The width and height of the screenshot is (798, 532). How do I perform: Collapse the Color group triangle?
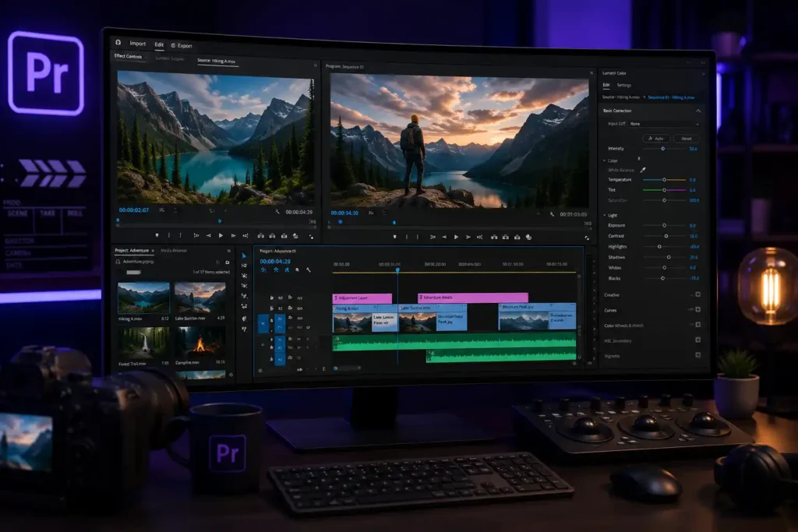pos(605,160)
